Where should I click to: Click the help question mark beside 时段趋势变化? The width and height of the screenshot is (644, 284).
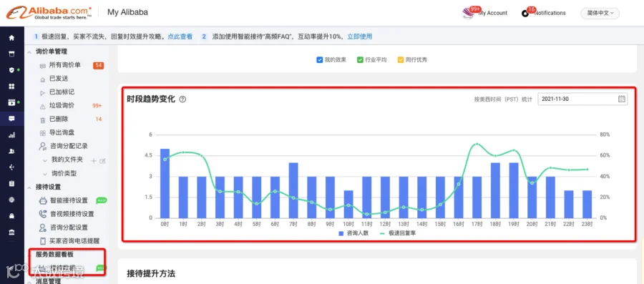[182, 99]
